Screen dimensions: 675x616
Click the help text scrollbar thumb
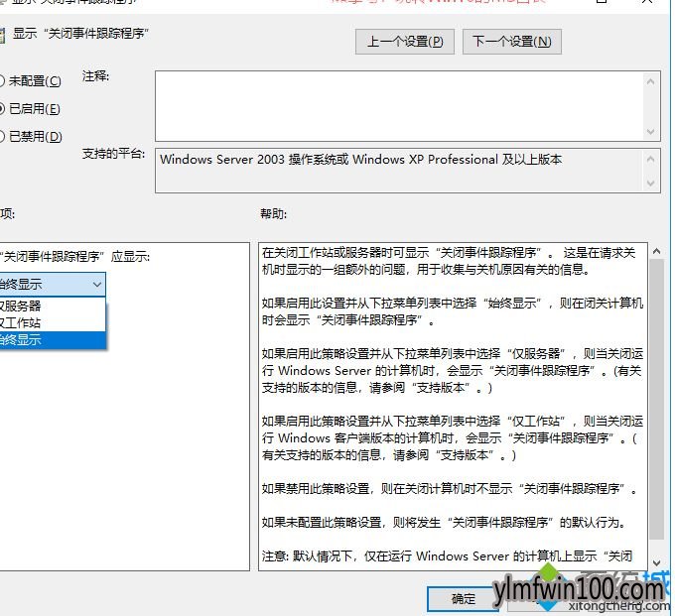click(x=656, y=399)
